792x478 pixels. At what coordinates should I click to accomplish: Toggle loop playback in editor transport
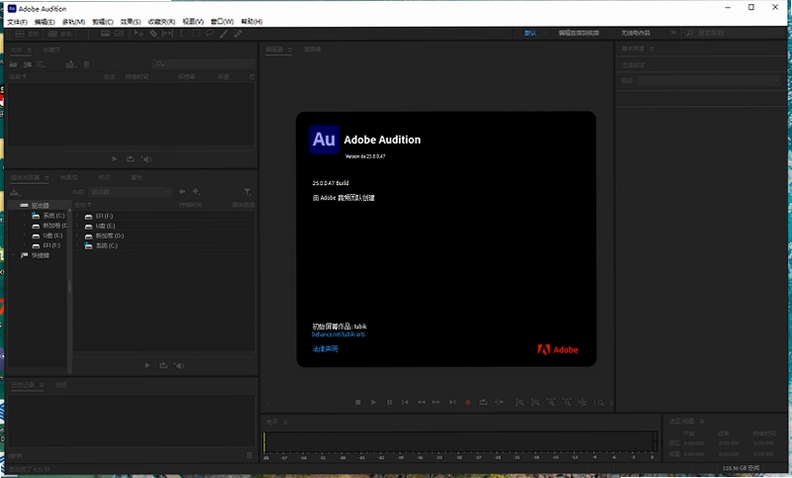(483, 402)
